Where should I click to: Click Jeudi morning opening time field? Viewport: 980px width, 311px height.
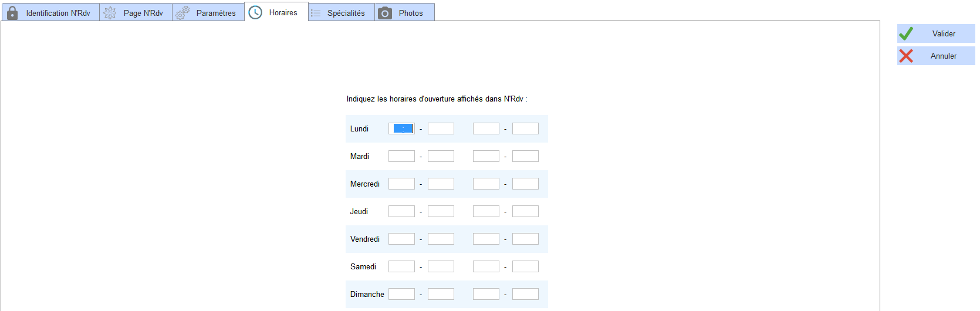coord(401,211)
